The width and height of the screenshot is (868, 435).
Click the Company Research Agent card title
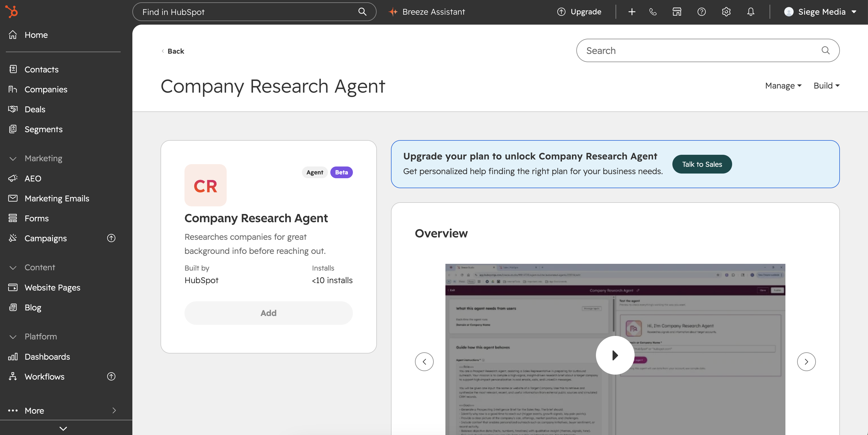256,218
